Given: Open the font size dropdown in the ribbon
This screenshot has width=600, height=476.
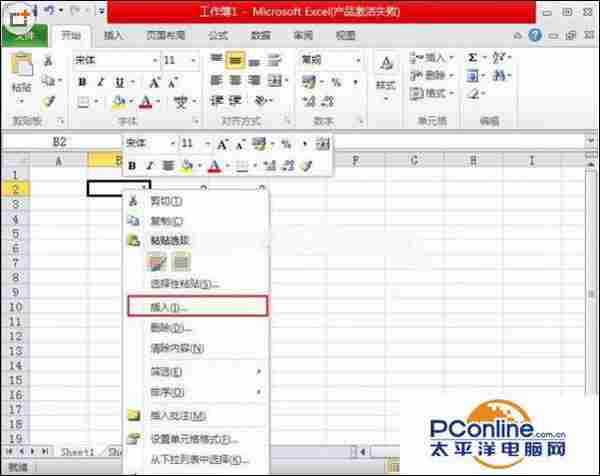Looking at the screenshot, I should [x=193, y=60].
